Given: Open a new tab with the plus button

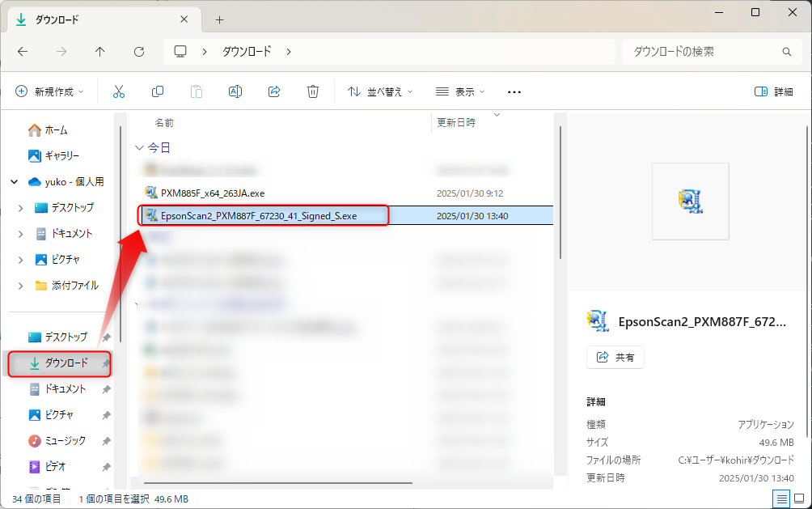Looking at the screenshot, I should tap(219, 19).
